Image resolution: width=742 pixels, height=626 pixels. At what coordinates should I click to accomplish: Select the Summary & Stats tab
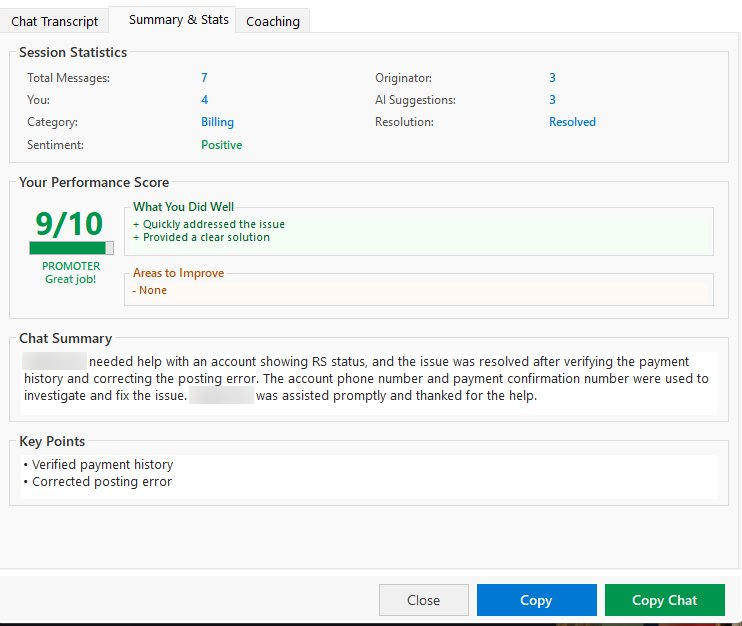pos(179,19)
